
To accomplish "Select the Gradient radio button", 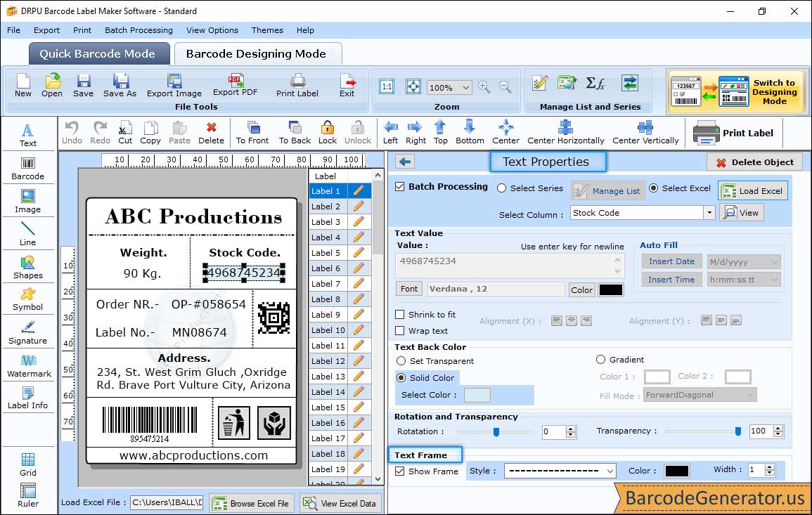I will [600, 360].
